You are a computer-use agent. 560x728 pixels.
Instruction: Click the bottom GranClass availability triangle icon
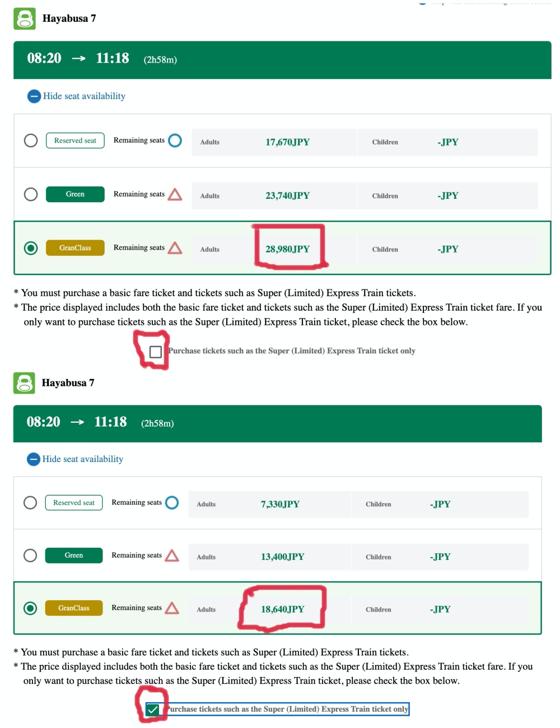pyautogui.click(x=172, y=608)
